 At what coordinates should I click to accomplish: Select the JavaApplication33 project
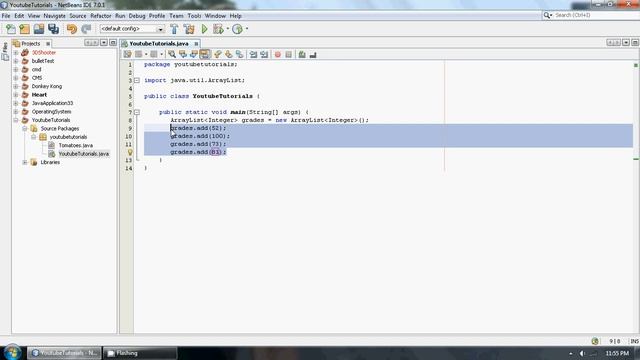tap(52, 103)
